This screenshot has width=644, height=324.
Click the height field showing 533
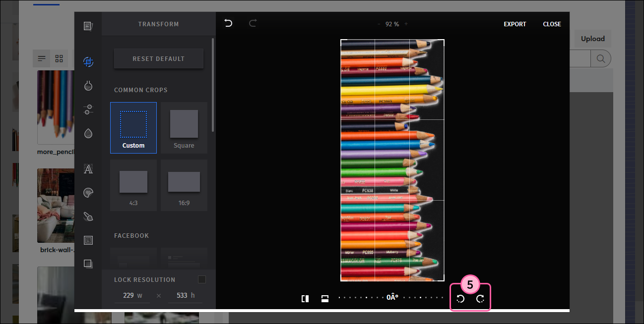click(185, 295)
